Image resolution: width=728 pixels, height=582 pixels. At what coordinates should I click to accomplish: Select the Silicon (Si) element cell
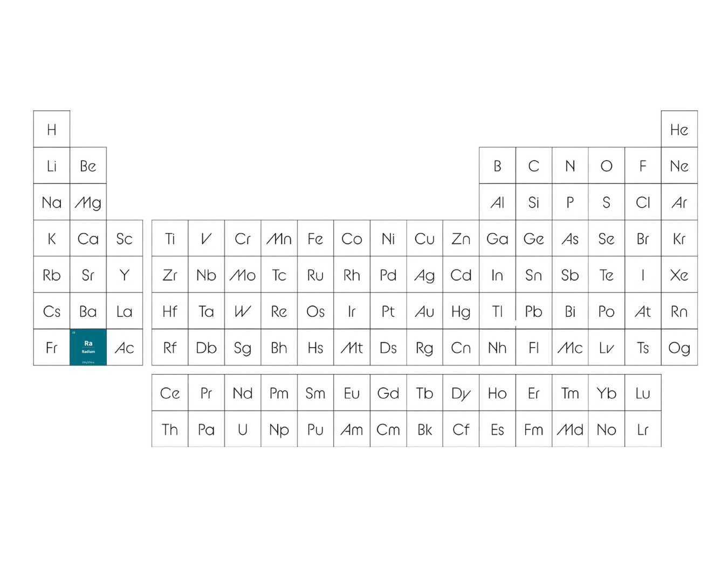(534, 202)
